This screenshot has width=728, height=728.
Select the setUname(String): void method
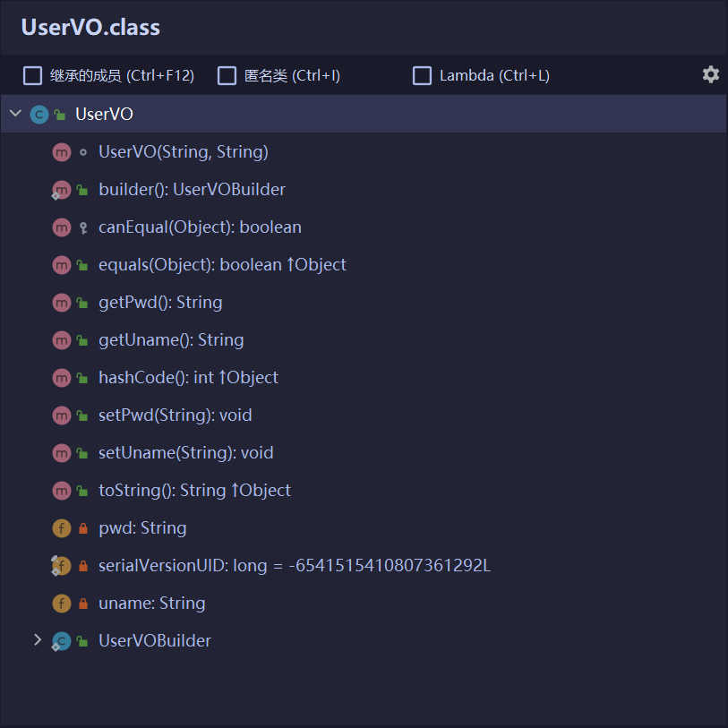coord(185,453)
